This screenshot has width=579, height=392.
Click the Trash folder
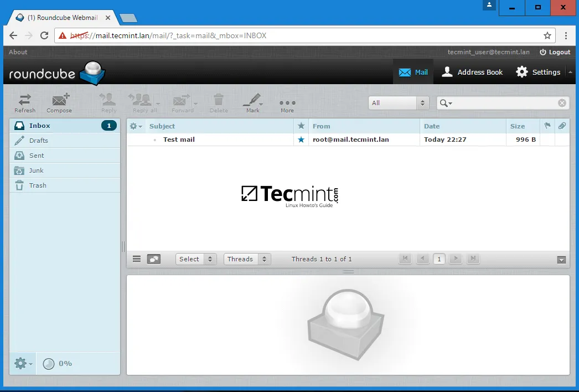[x=38, y=185]
